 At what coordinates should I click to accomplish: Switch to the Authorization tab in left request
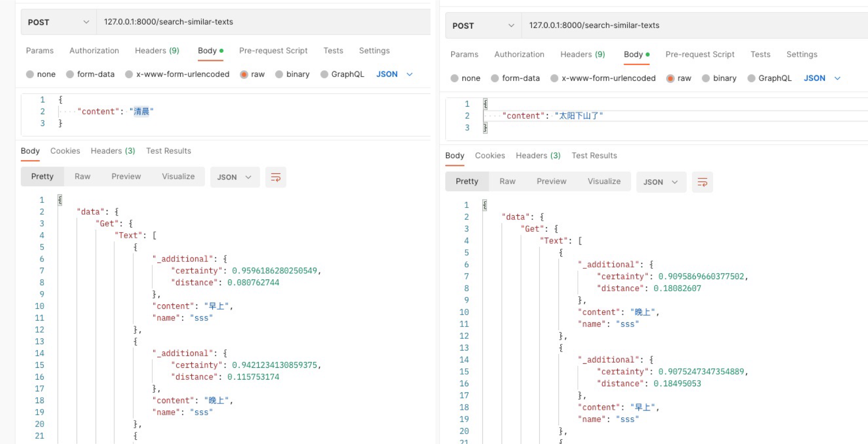point(94,51)
